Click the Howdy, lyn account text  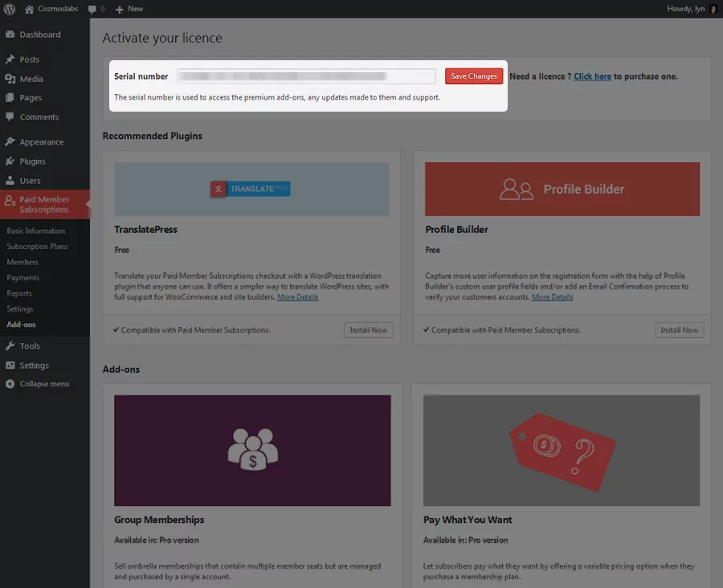(x=686, y=9)
